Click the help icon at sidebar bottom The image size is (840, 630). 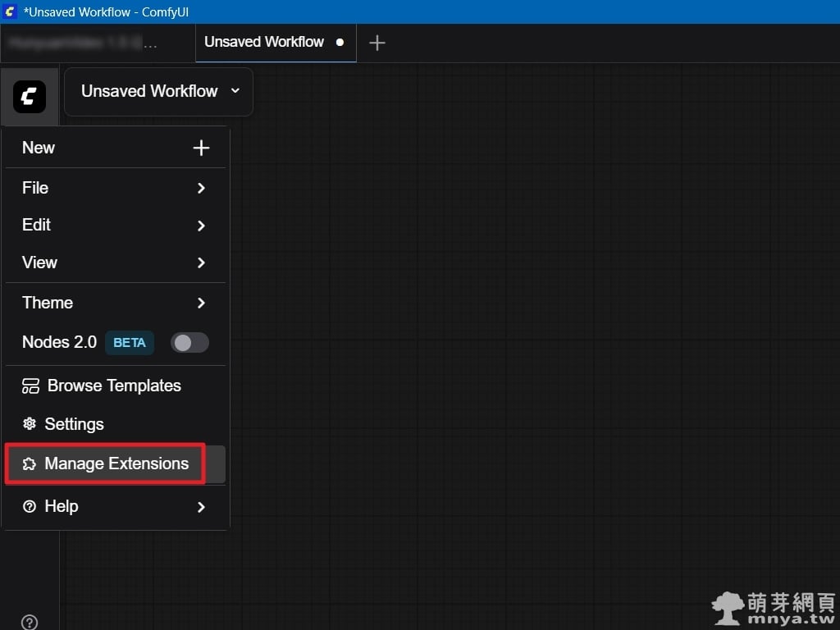coord(30,622)
